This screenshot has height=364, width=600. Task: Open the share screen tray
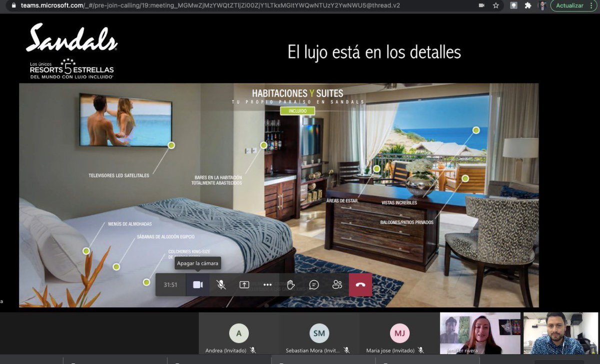244,285
